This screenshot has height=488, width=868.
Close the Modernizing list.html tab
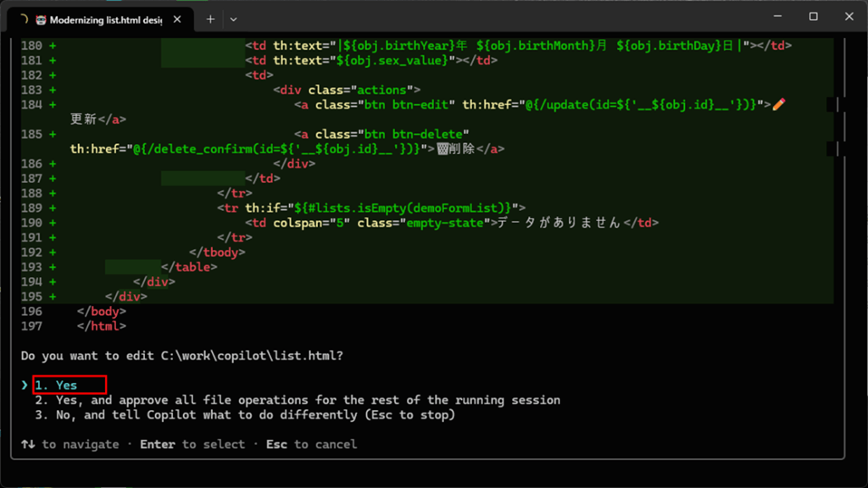[x=177, y=19]
